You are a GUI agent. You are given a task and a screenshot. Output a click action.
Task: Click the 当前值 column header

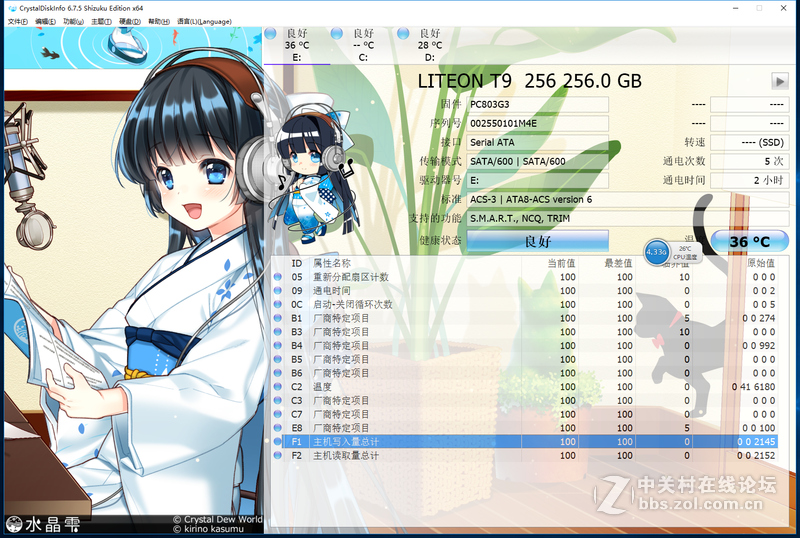(x=561, y=263)
